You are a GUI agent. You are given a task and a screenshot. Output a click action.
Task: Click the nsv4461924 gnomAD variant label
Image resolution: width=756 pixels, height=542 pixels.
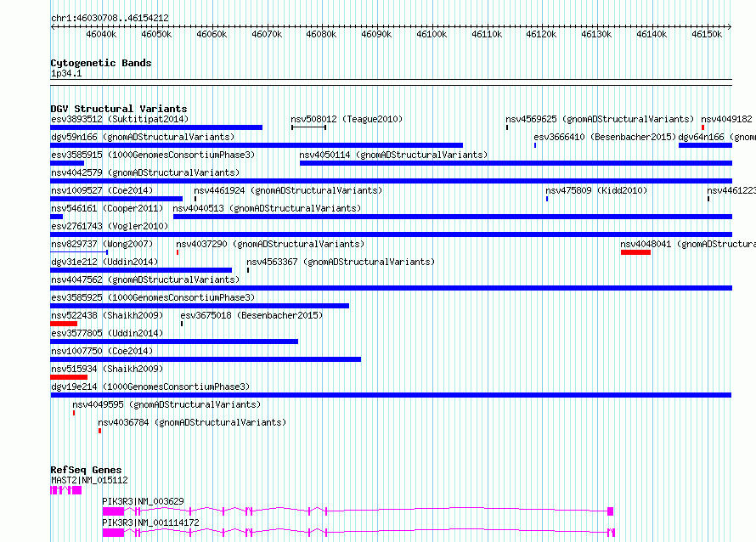point(288,190)
